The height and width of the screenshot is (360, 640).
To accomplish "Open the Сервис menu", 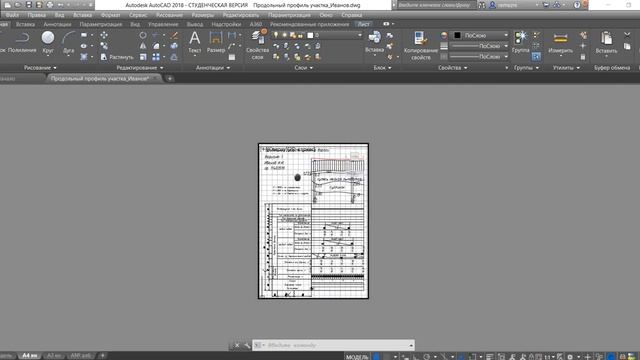I will click(x=138, y=15).
